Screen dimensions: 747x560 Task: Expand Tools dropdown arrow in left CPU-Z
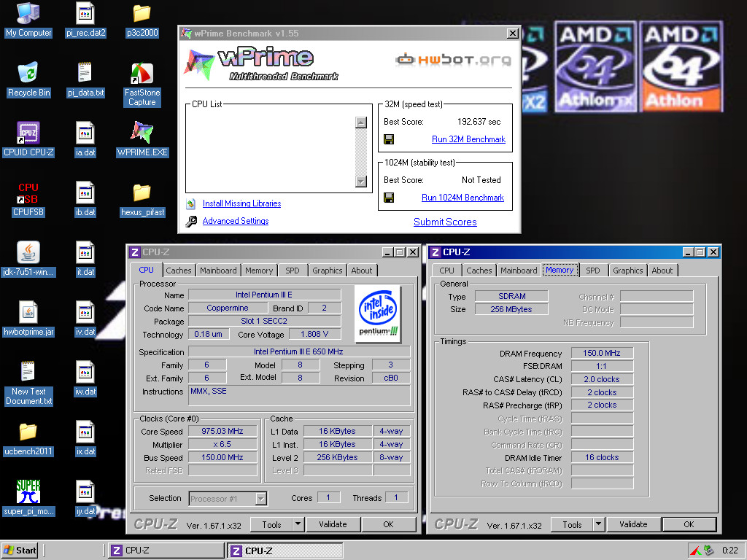[298, 524]
